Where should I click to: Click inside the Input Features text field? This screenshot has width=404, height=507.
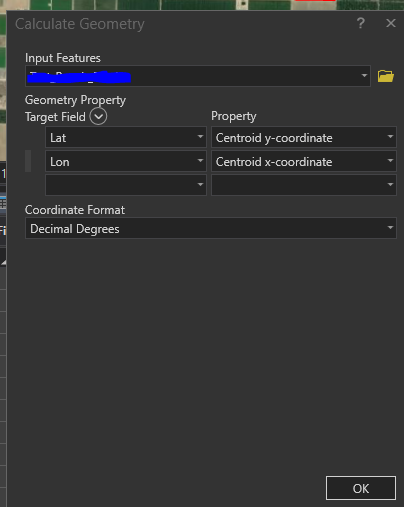(x=198, y=76)
